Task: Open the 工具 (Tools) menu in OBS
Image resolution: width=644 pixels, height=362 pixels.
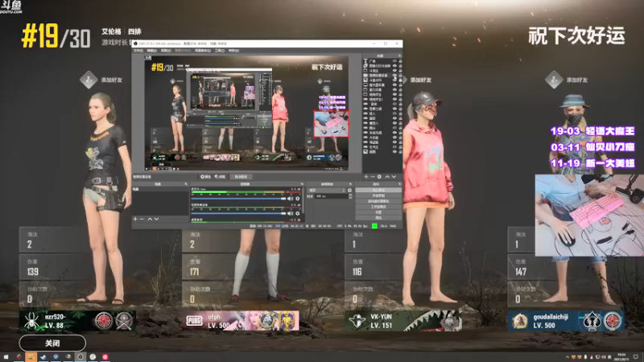Action: [x=219, y=51]
